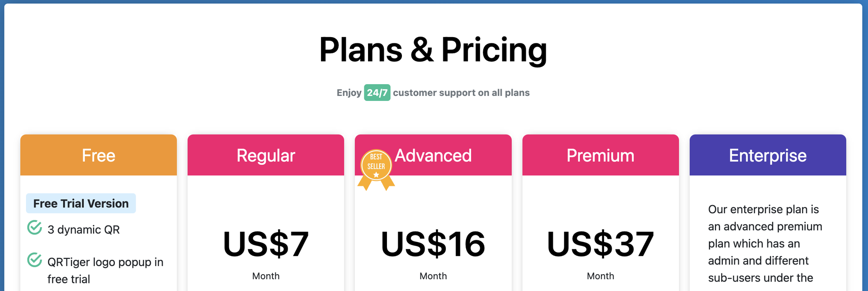Image resolution: width=868 pixels, height=291 pixels.
Task: Click 'Month' label under US$37
Action: click(600, 276)
